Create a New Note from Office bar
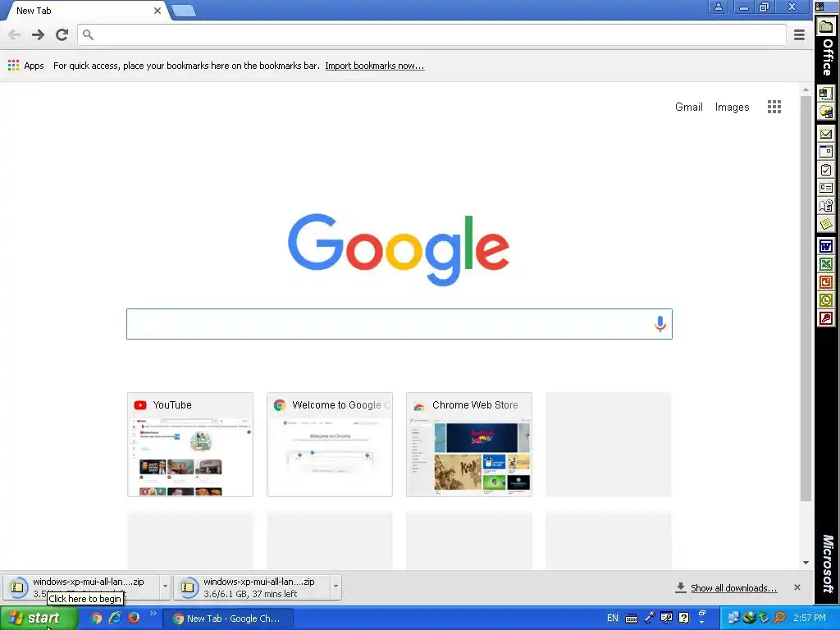 tap(825, 223)
